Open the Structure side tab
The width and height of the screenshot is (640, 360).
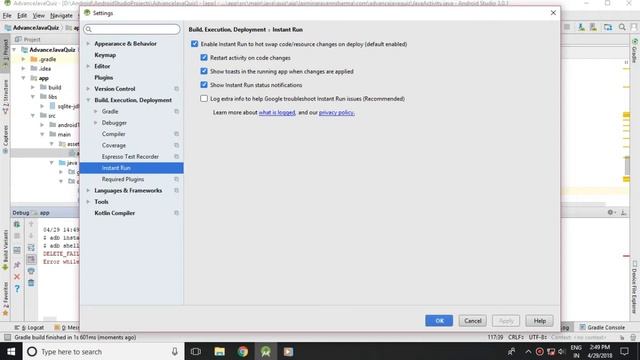5,97
